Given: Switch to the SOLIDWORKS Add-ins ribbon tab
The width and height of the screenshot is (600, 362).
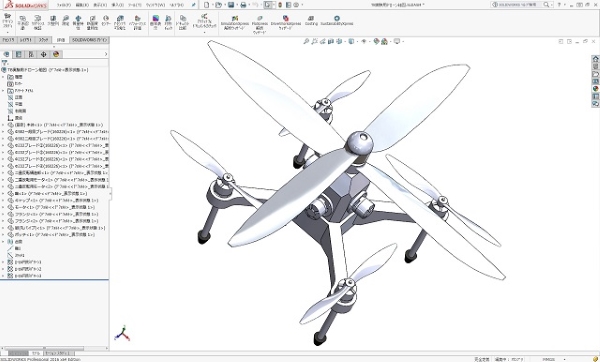Looking at the screenshot, I should tap(90, 40).
